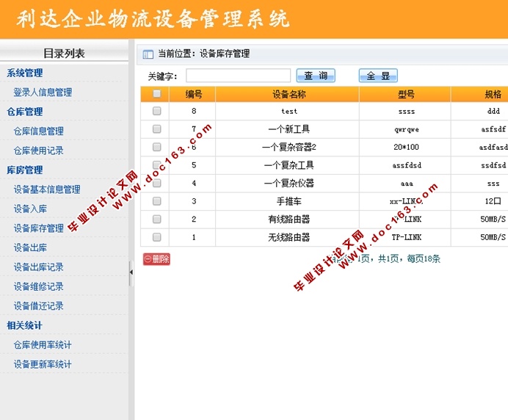Open 仓库使用率统计 in the sidebar

pyautogui.click(x=43, y=345)
